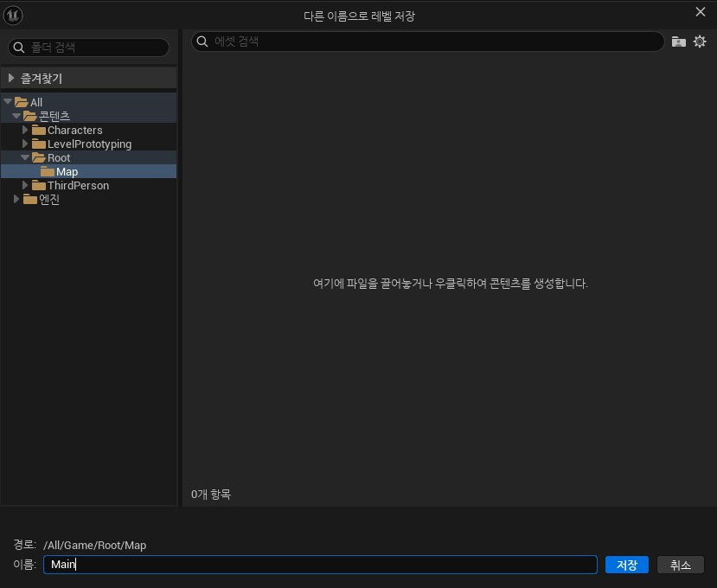
Task: Expand the Characters folder arrow
Action: click(x=25, y=130)
